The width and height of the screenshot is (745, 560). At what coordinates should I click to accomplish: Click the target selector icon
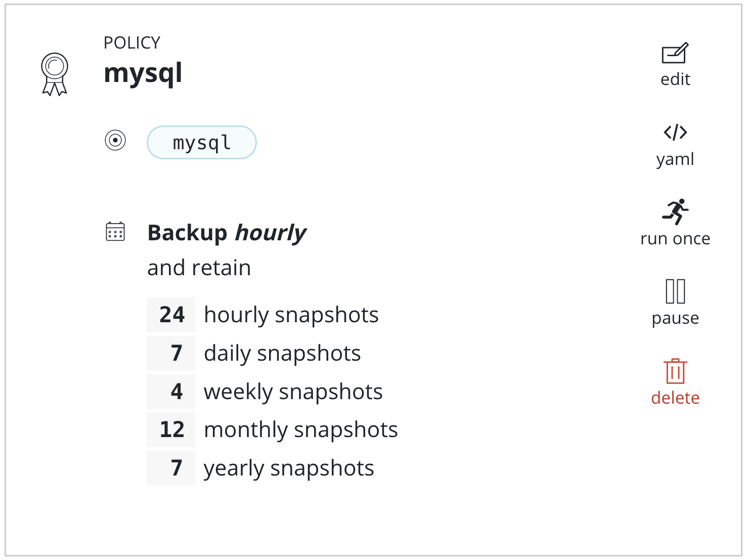pos(115,140)
